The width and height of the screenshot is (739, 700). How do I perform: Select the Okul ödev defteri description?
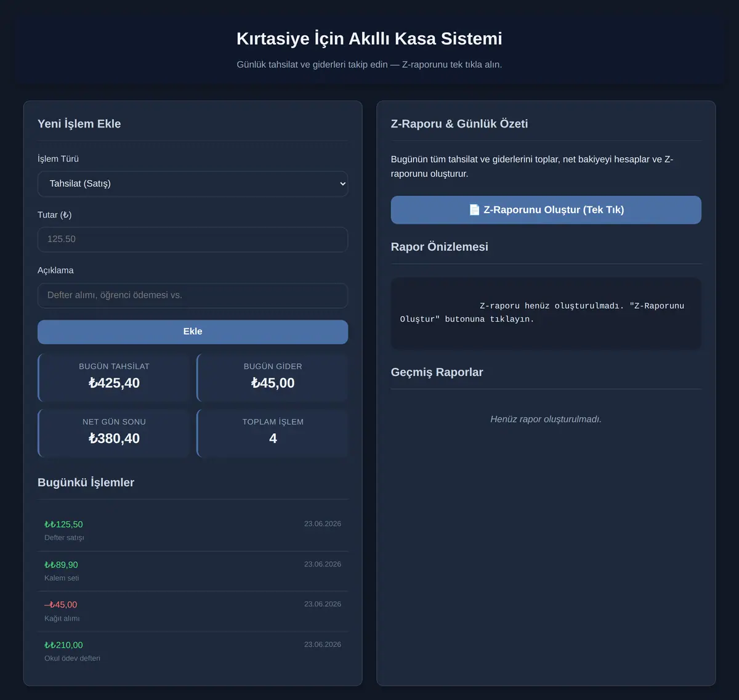coord(72,658)
